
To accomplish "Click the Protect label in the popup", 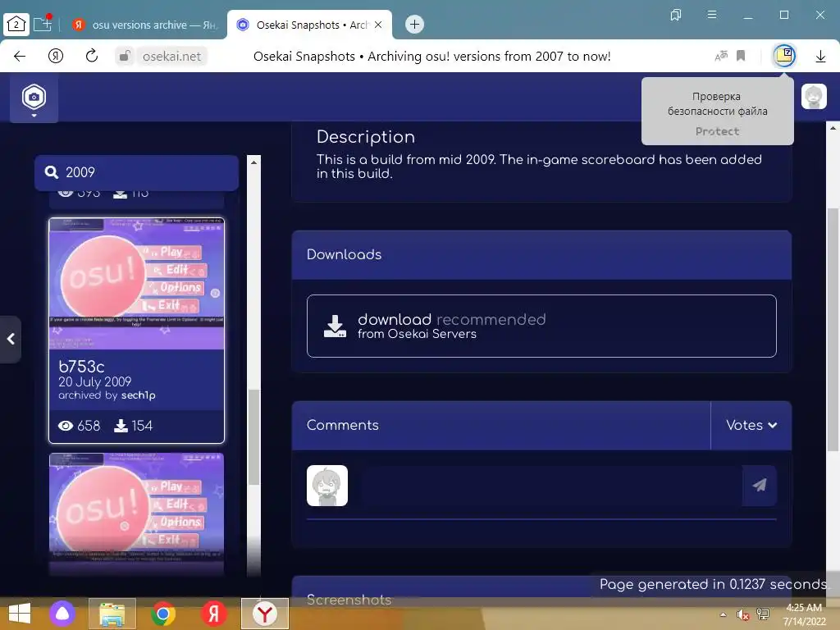I will pyautogui.click(x=717, y=131).
